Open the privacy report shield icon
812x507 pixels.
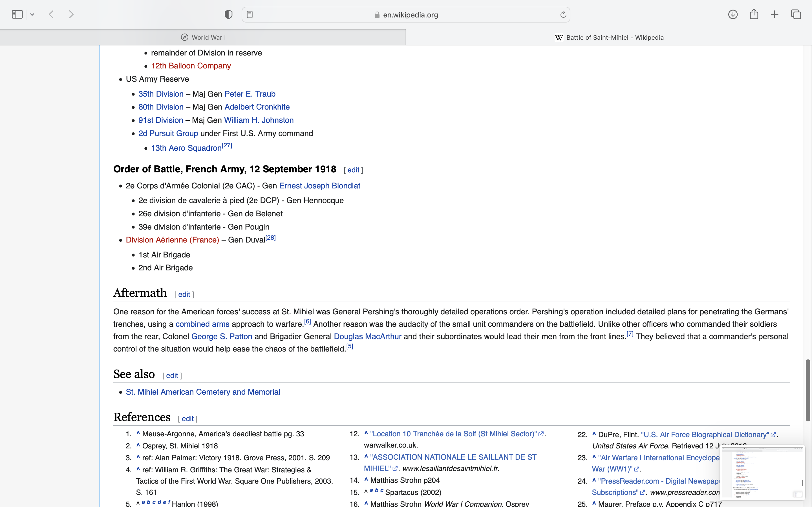[228, 14]
